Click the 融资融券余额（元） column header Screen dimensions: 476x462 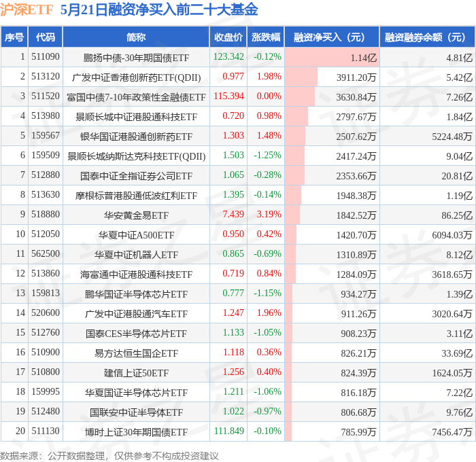point(427,37)
